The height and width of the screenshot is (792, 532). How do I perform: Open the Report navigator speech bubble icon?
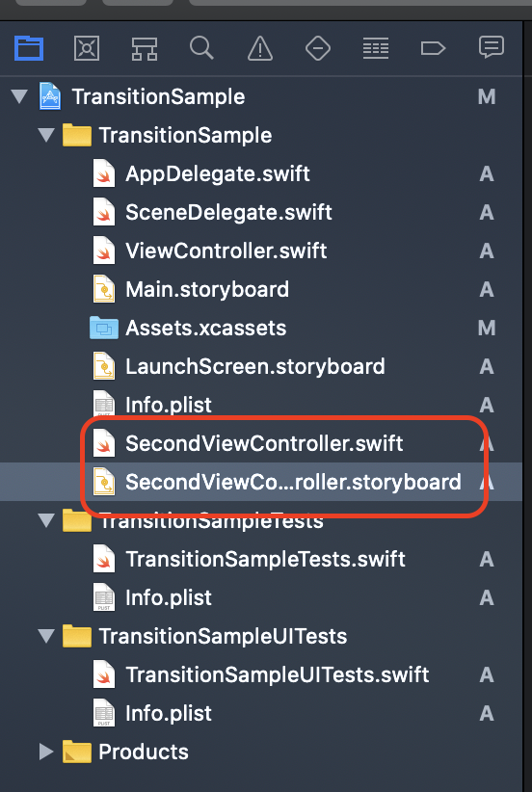tap(492, 48)
